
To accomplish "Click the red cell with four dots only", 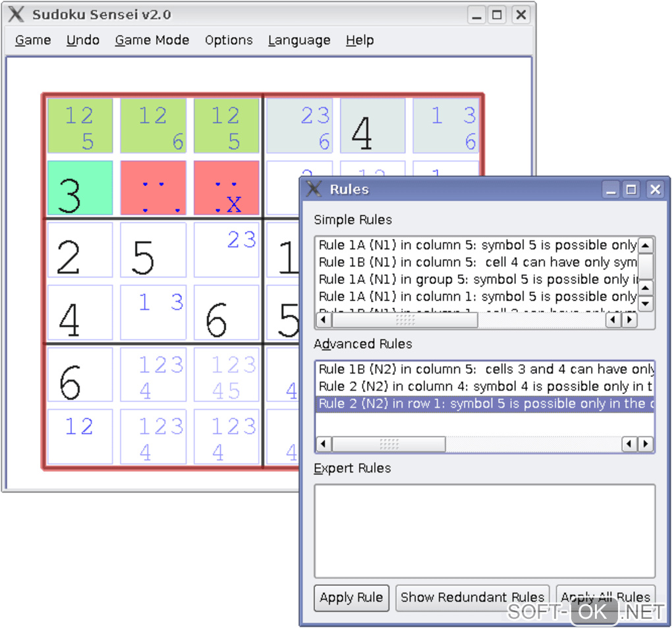I will click(154, 188).
